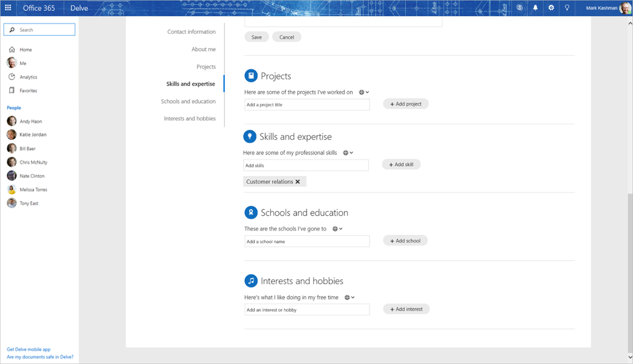Screen dimensions: 633x364
Task: Open Favorites in the sidebar
Action: pos(28,91)
